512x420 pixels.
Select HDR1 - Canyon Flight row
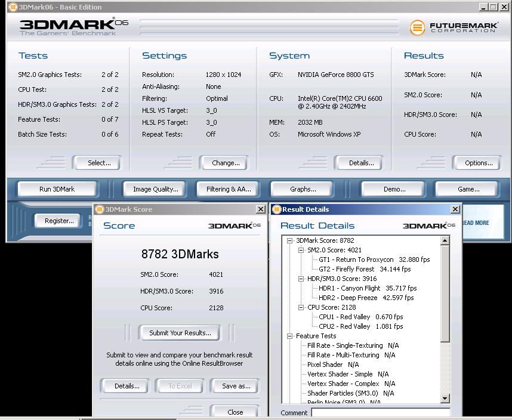coord(368,289)
